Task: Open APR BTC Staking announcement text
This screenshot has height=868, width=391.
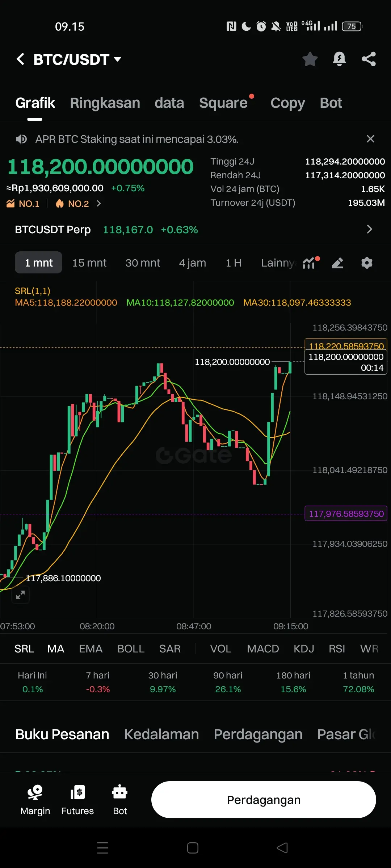Action: click(x=137, y=139)
